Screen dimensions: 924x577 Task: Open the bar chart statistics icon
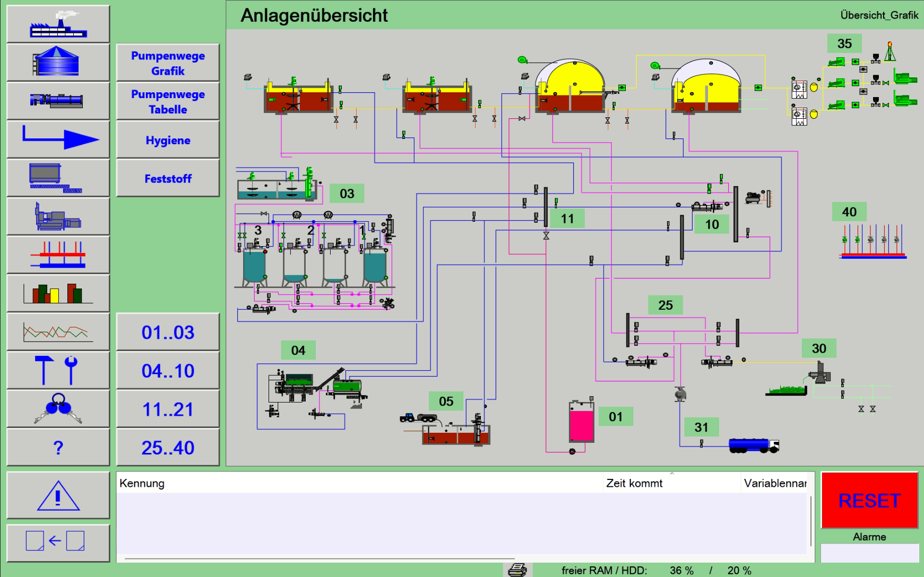point(58,293)
